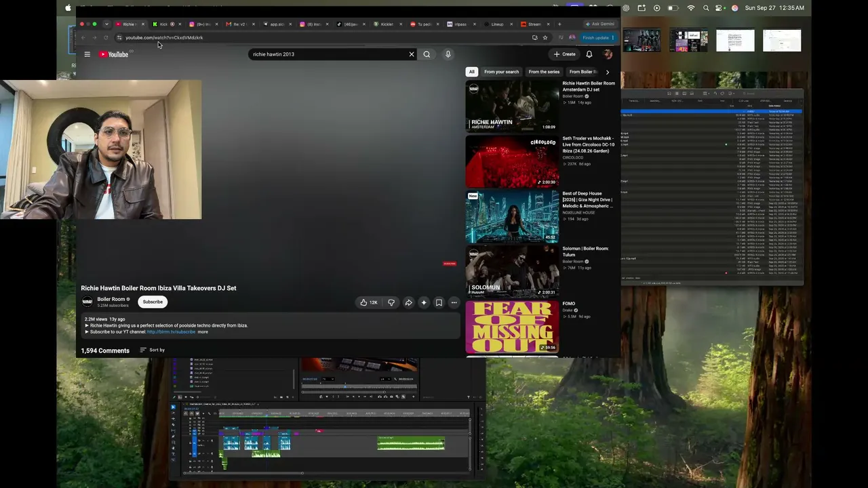This screenshot has height=488, width=868.
Task: Share the video using the arrow icon
Action: click(x=408, y=302)
